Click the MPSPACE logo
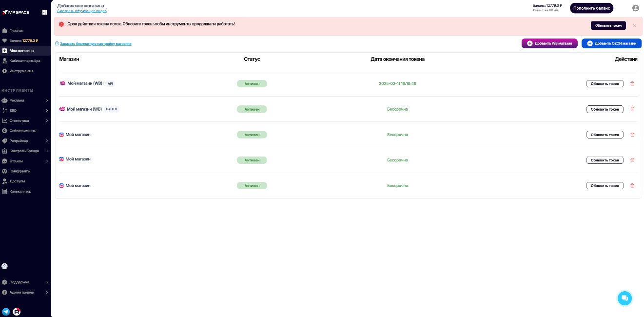 click(16, 12)
